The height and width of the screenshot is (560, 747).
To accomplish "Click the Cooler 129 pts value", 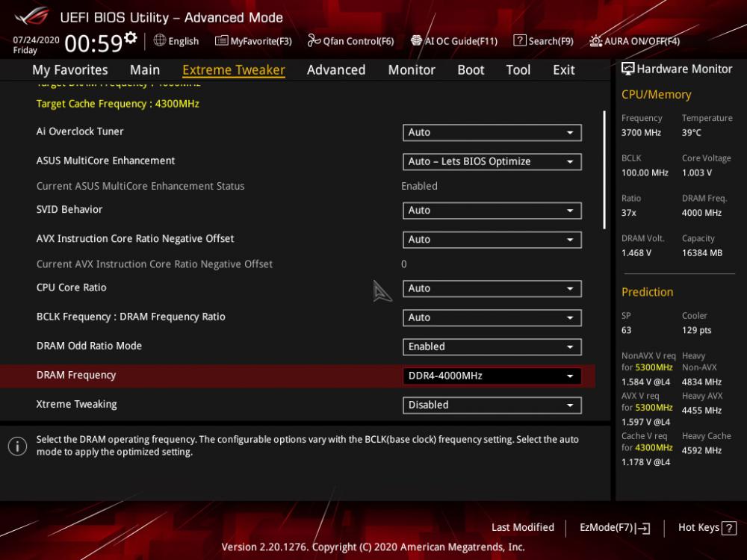I will pyautogui.click(x=696, y=331).
